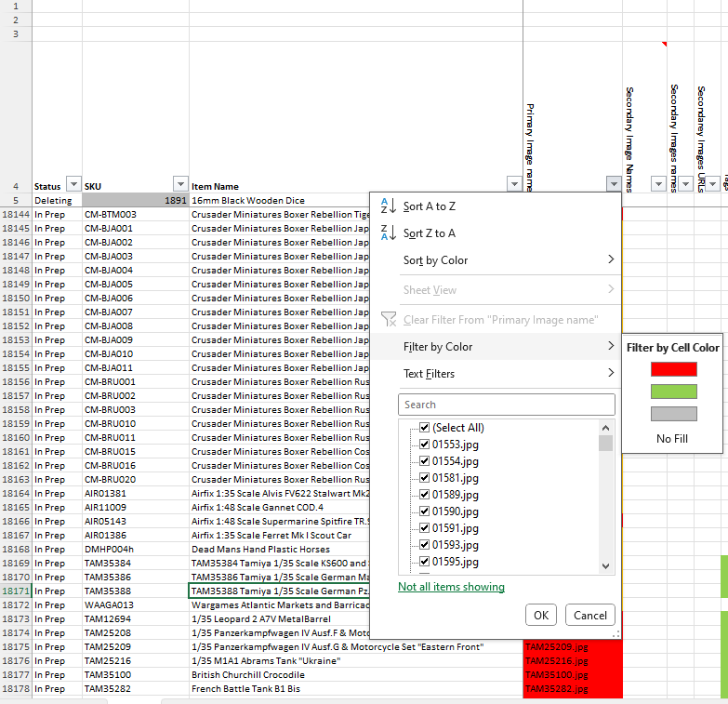
Task: Select the Deleting status cell
Action: click(57, 200)
